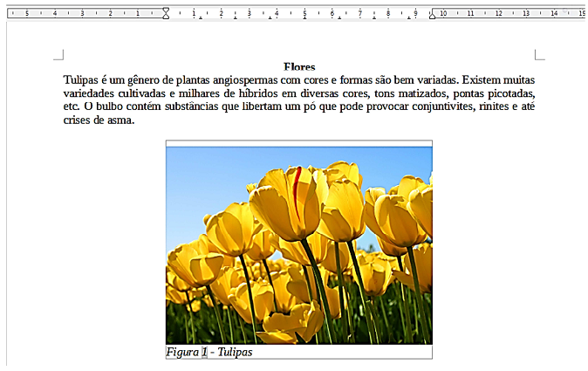Click the word 'conjuntivites' in the paragraph
Image resolution: width=588 pixels, height=371 pixels.
441,106
